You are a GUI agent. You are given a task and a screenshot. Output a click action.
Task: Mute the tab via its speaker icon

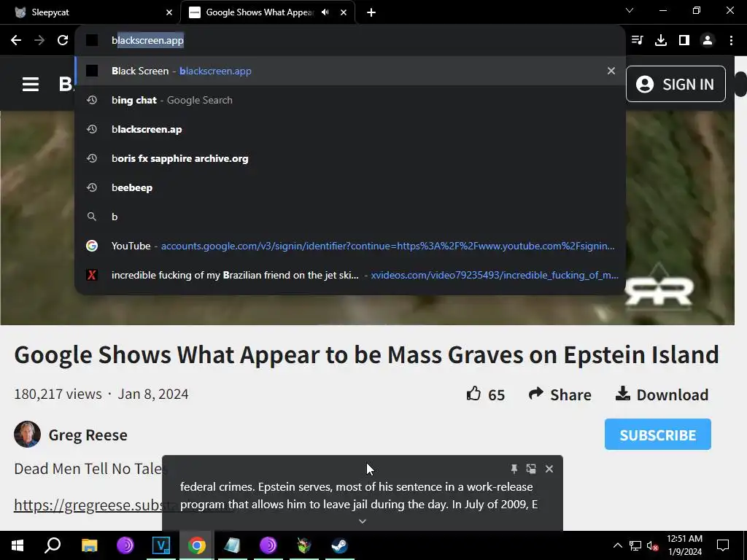325,12
